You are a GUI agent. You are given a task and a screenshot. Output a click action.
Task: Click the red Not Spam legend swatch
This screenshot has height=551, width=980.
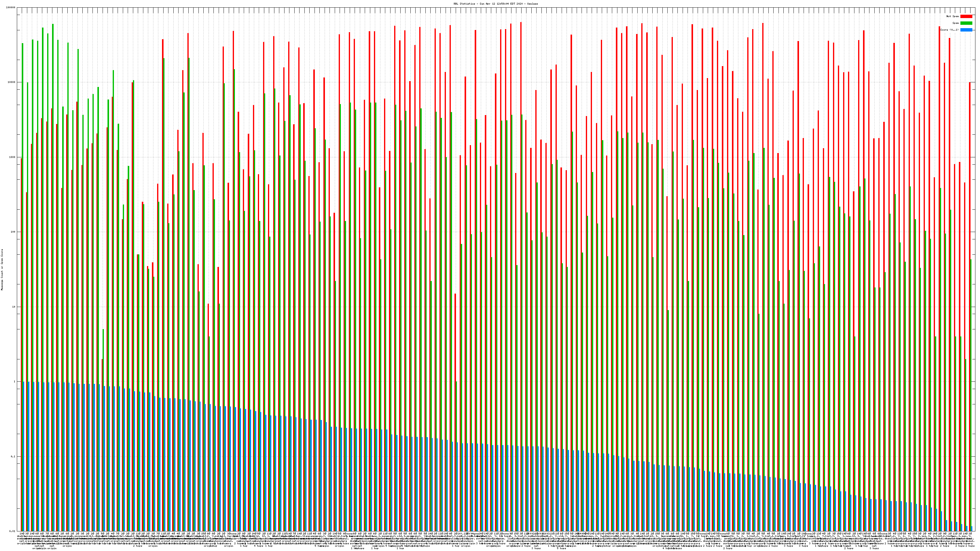(966, 16)
